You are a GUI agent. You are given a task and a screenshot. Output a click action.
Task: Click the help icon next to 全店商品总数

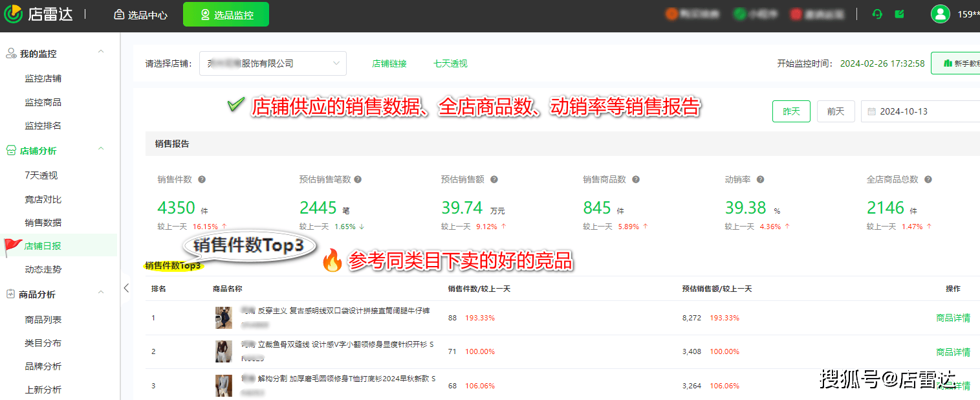(928, 179)
